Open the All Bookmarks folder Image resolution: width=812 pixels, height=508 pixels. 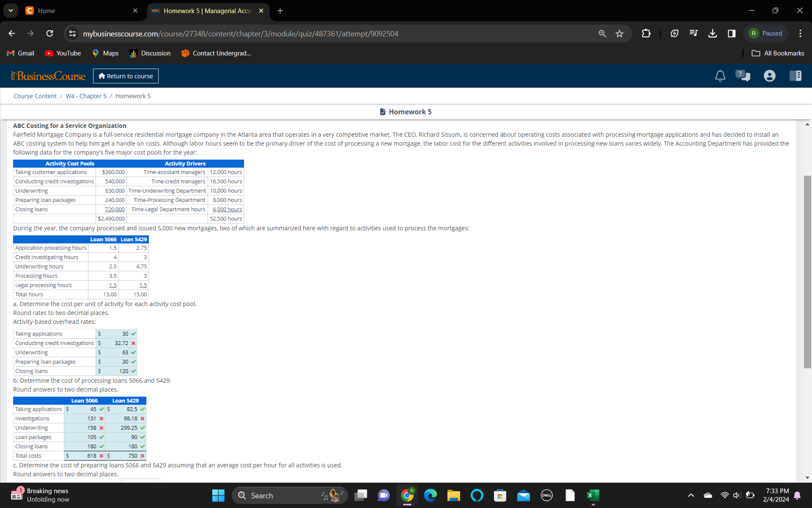[778, 53]
